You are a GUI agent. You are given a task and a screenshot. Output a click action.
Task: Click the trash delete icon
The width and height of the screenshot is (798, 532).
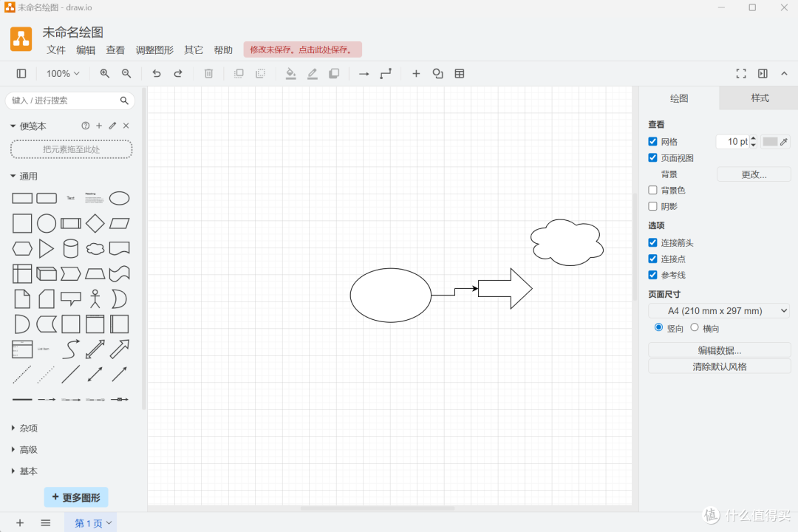pyautogui.click(x=208, y=74)
